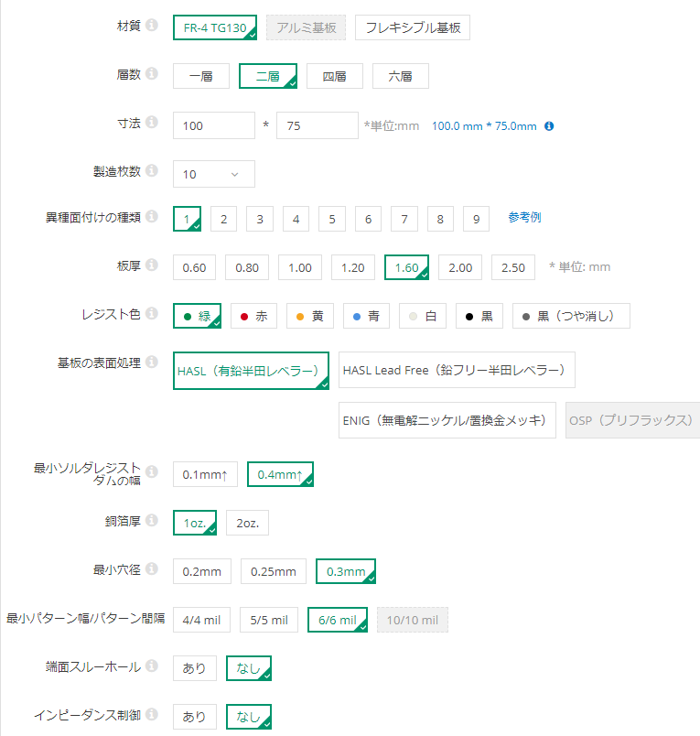
Task: Click info icon beside レジスト色 label
Action: tap(152, 313)
